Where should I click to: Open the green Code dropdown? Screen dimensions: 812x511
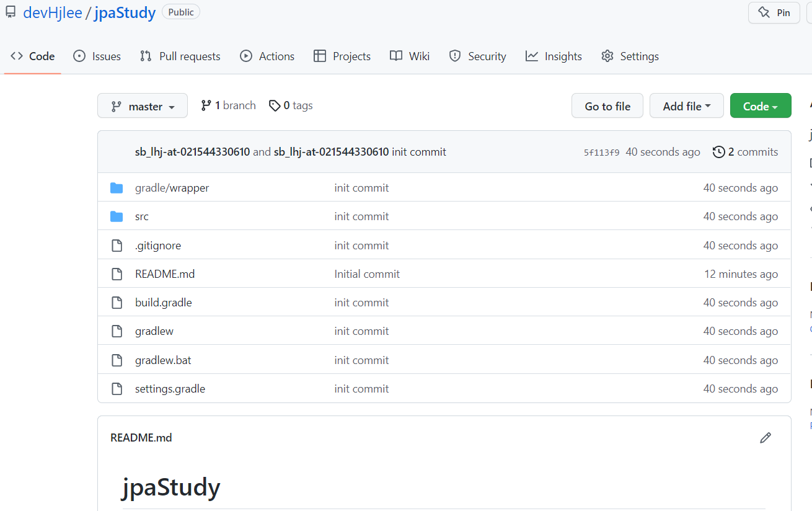[x=761, y=106]
